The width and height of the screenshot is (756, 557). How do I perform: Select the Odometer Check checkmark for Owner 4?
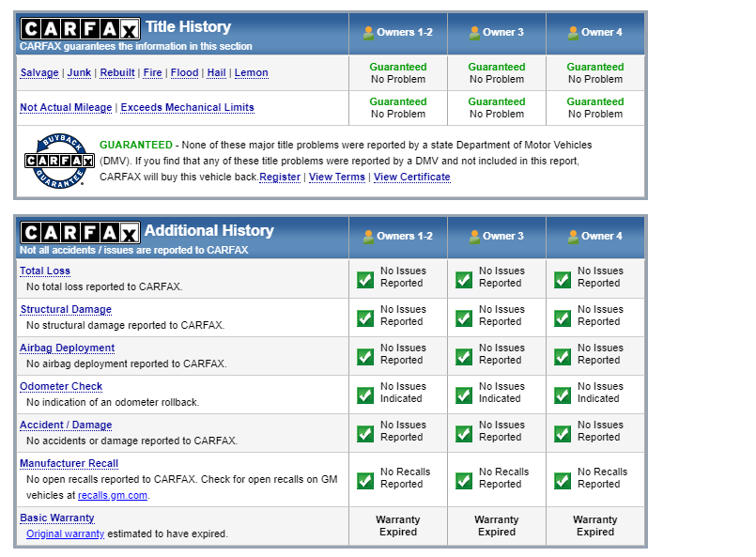(563, 395)
